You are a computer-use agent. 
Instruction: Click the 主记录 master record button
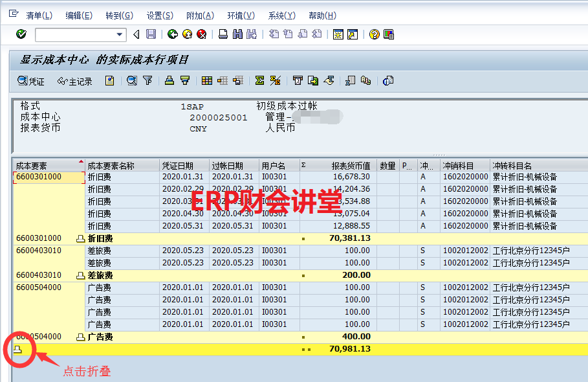[74, 81]
